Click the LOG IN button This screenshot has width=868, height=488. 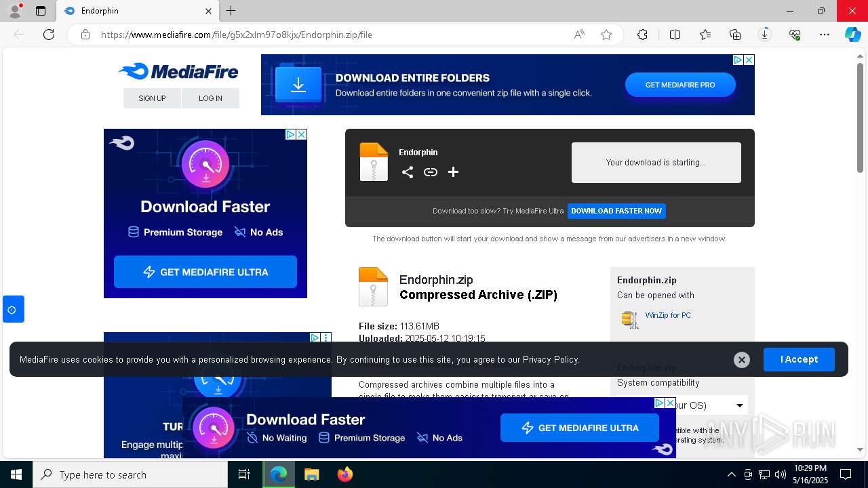pyautogui.click(x=210, y=98)
